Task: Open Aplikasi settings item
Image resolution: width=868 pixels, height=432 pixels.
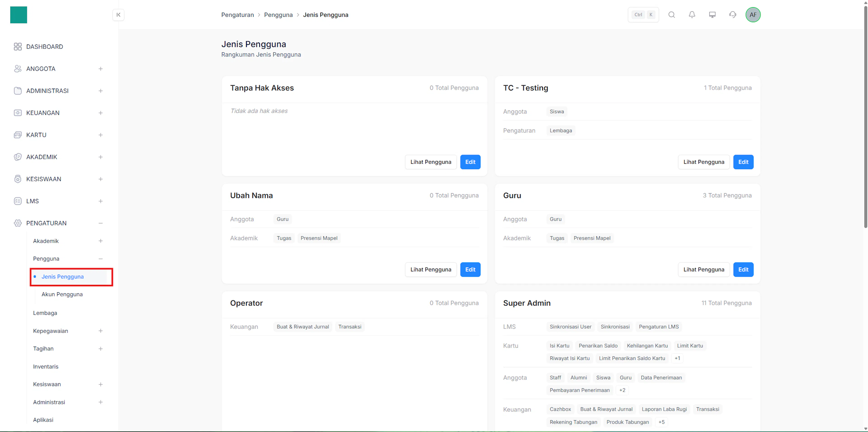Action: pyautogui.click(x=43, y=420)
